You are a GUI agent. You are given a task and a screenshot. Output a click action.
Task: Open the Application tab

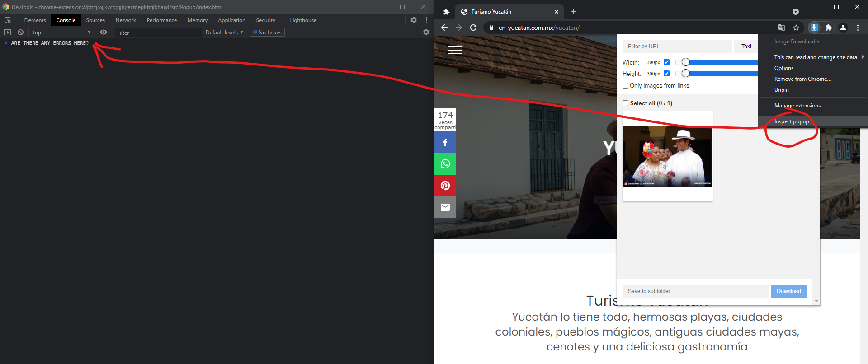pyautogui.click(x=231, y=20)
